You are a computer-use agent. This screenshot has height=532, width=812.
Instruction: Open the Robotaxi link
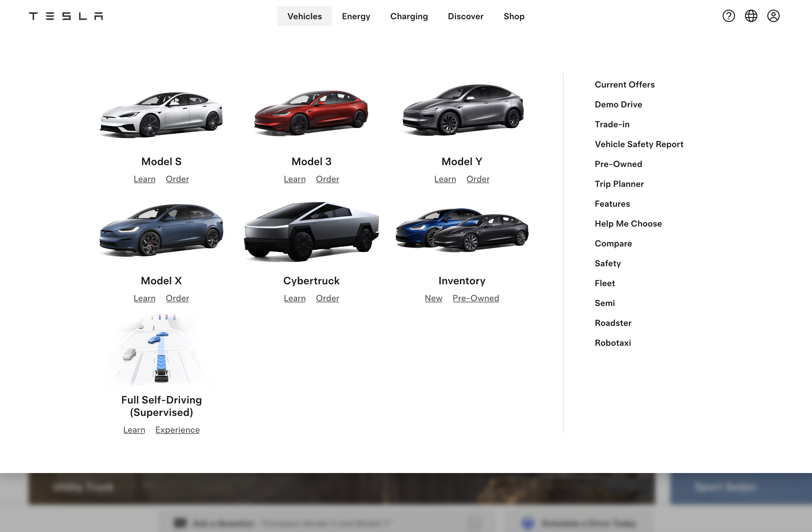tap(612, 343)
